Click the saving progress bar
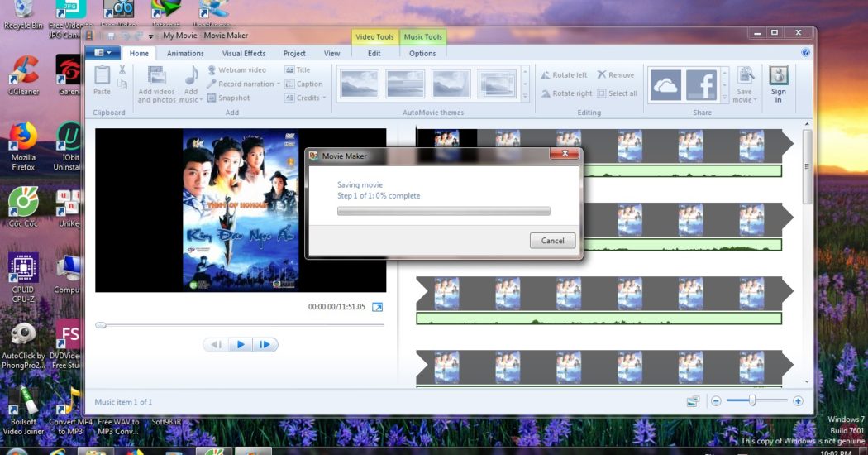The height and width of the screenshot is (455, 868). [443, 211]
